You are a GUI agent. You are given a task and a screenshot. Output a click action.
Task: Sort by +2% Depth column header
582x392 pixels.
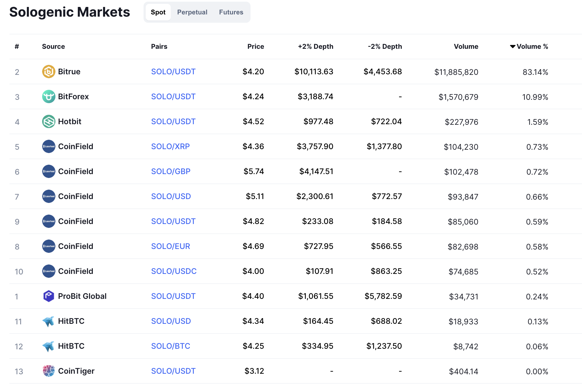point(315,47)
